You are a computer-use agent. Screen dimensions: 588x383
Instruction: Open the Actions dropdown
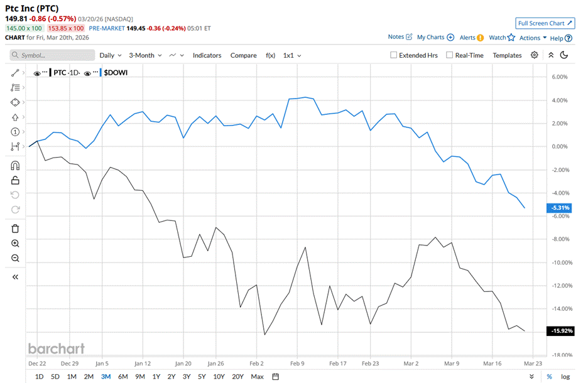pos(533,38)
